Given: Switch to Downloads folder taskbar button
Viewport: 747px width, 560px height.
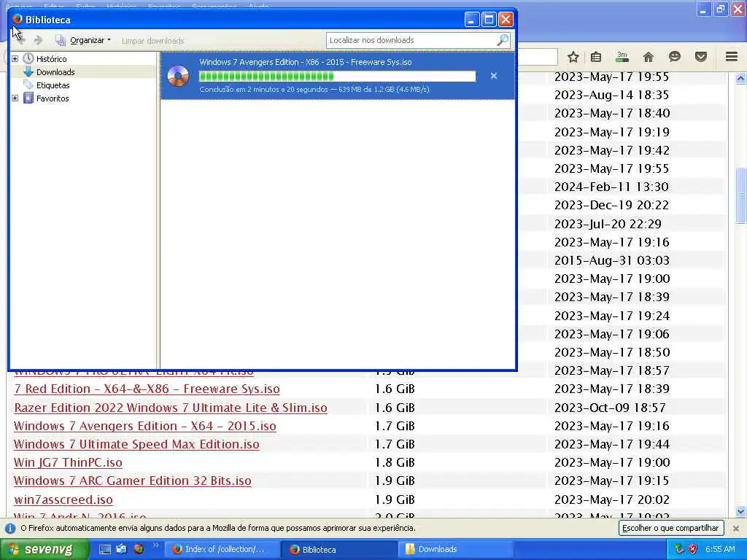Looking at the screenshot, I should 455,550.
